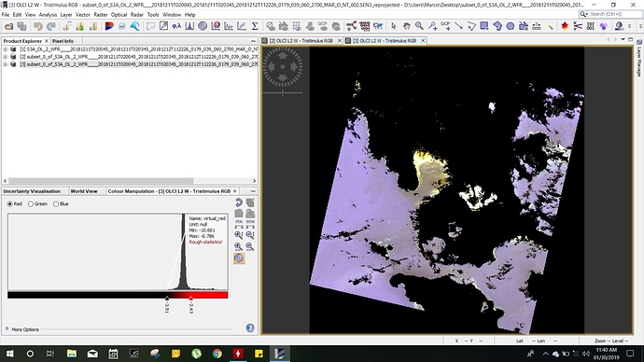Viewport: 644px width, 362px height.
Task: Select the Red channel radio button
Action: 10,204
